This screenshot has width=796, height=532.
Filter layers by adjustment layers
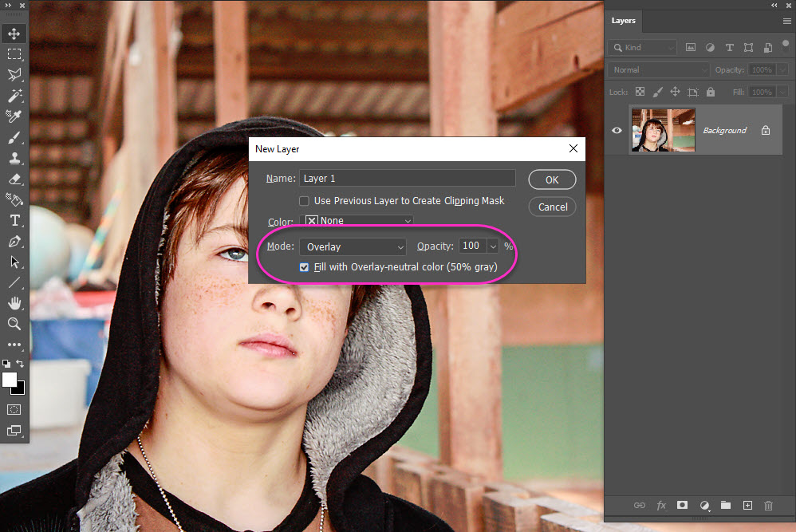[x=710, y=47]
